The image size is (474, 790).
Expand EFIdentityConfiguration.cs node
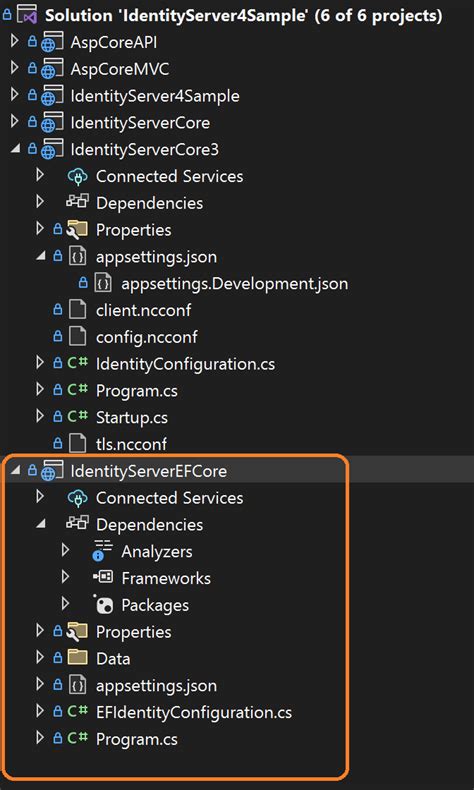40,711
